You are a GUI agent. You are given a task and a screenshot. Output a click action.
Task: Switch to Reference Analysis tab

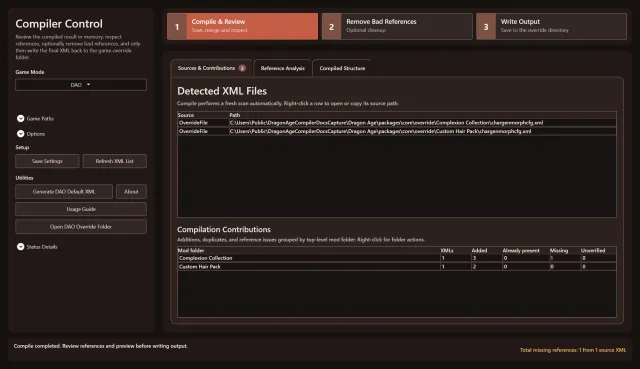282,68
